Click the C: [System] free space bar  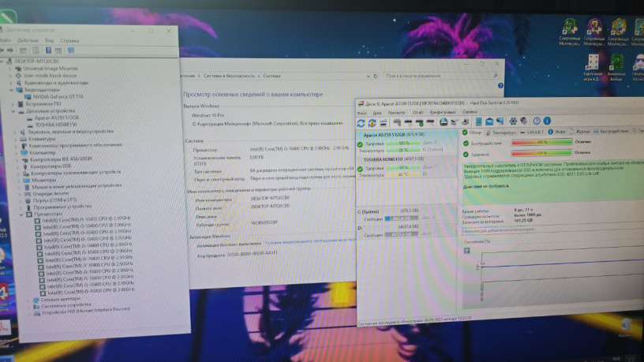tap(401, 218)
